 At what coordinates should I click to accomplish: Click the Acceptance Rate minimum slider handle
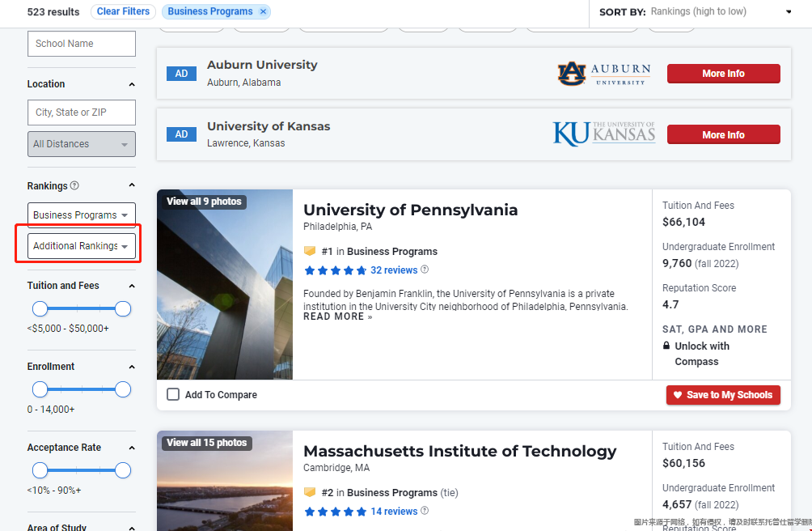(x=40, y=470)
